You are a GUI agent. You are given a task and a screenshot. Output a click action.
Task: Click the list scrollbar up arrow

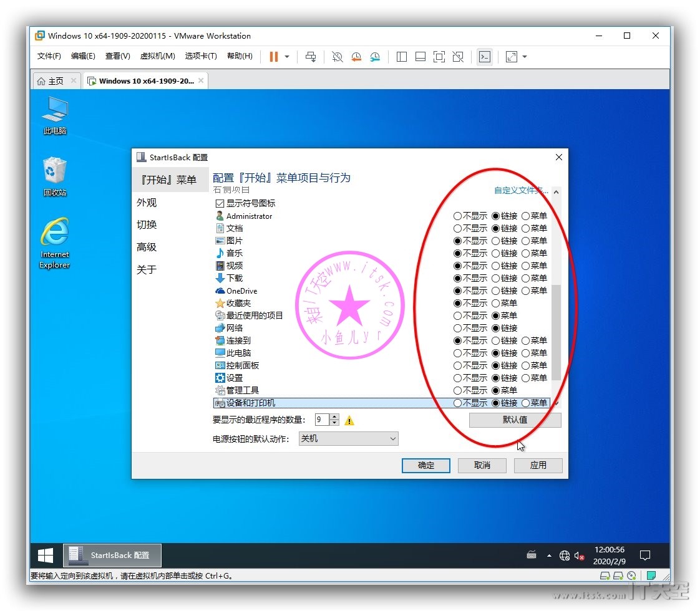coord(557,192)
